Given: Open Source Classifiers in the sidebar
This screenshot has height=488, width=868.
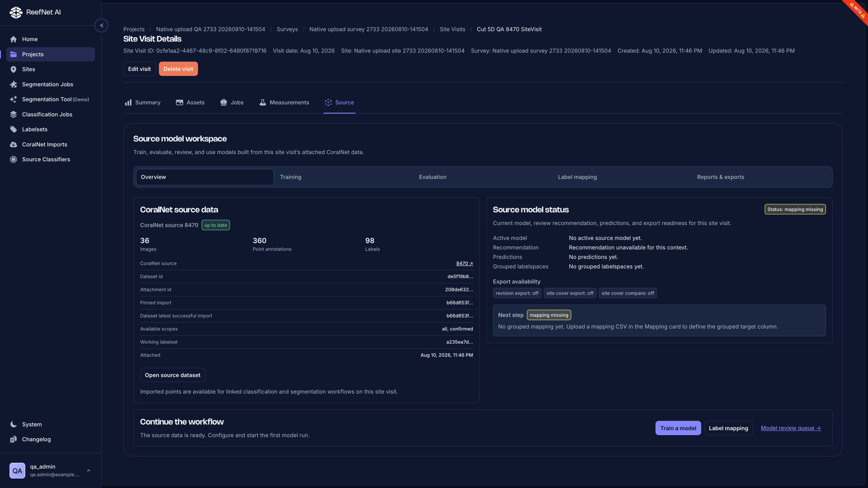Looking at the screenshot, I should tap(51, 160).
